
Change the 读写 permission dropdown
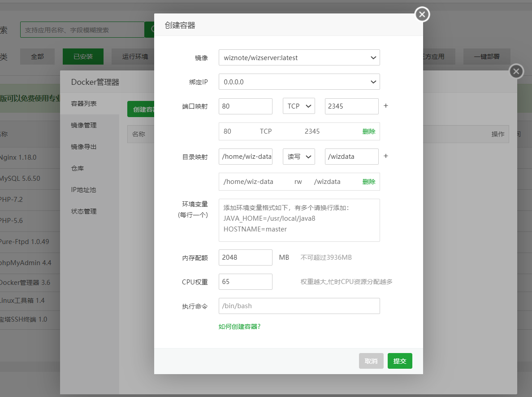(298, 157)
